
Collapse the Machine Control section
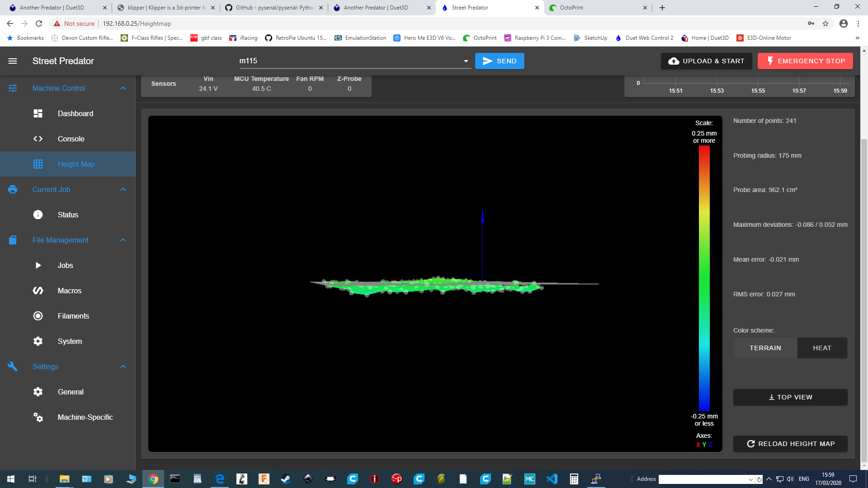[123, 88]
